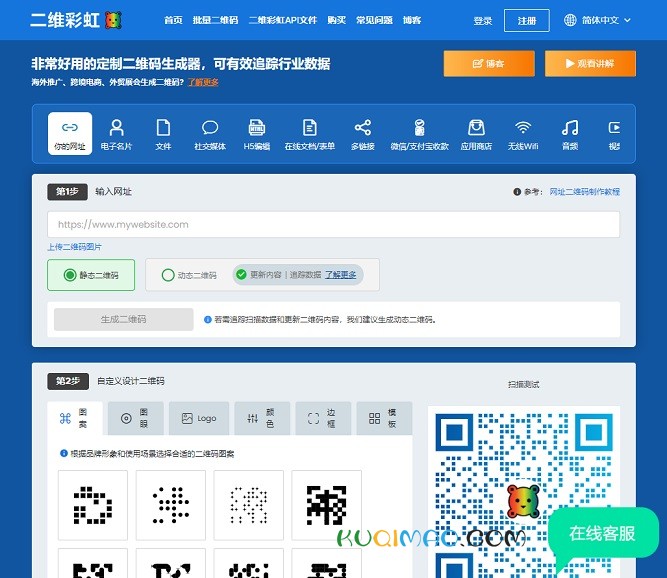Screen dimensions: 667x578
Task: Select the 在线文档/表单 document icon
Action: [310, 128]
